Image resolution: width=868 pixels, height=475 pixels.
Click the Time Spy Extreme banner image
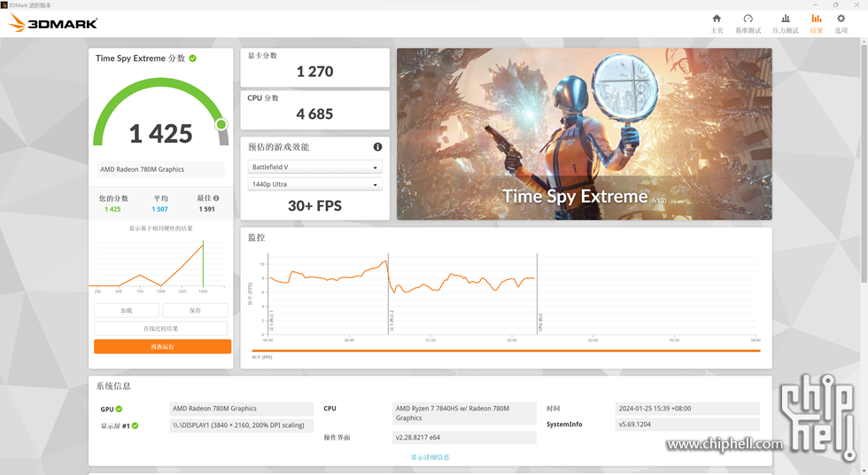584,134
